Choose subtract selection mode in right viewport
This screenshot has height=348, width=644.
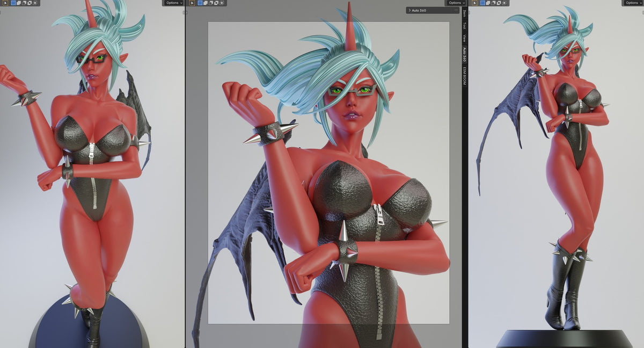click(493, 3)
